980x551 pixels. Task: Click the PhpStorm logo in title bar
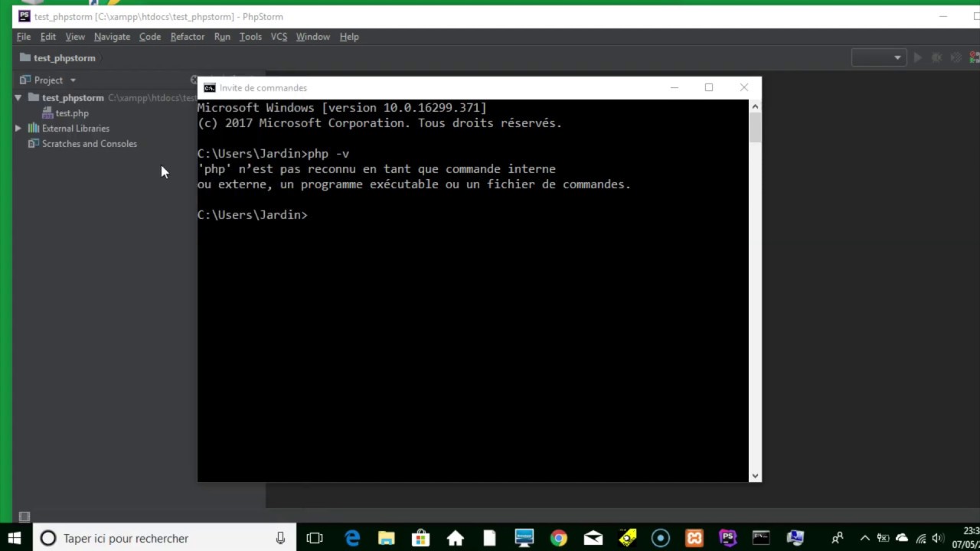point(24,16)
